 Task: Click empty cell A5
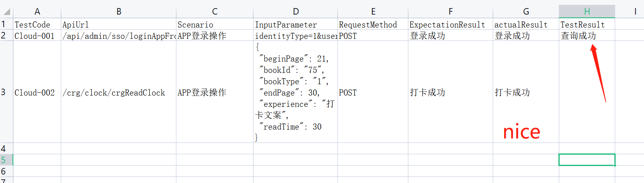click(x=37, y=160)
